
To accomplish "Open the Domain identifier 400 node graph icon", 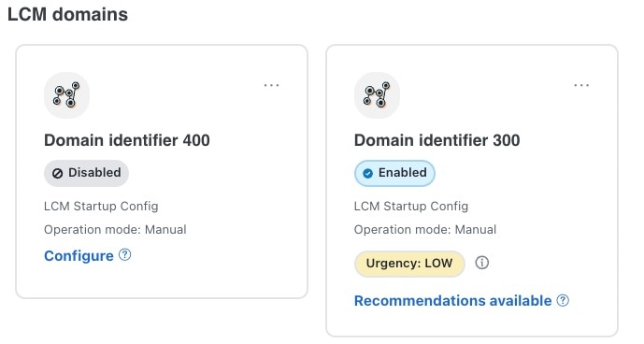I will [x=66, y=95].
